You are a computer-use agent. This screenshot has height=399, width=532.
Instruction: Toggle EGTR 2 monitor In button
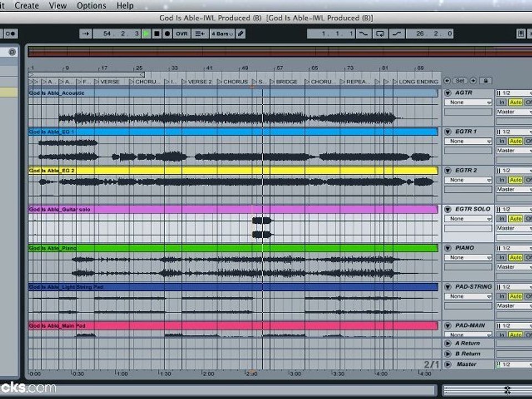click(x=502, y=180)
